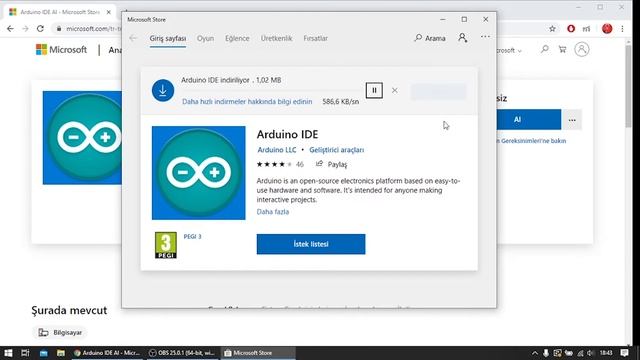640x360 pixels.
Task: Click the Arduino logo on browser page
Action: [82, 138]
